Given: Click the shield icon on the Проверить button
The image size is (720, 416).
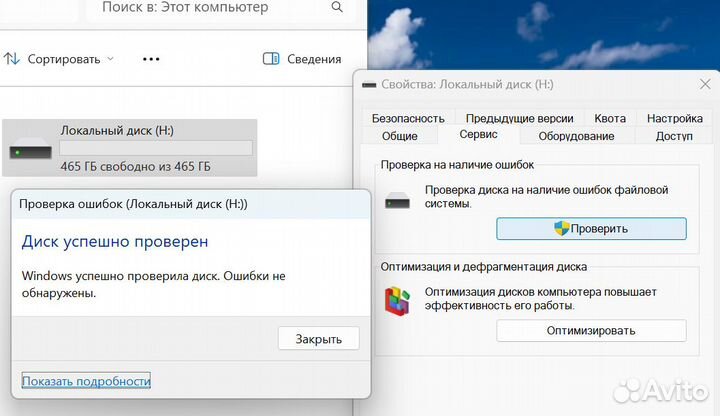Looking at the screenshot, I should (561, 228).
